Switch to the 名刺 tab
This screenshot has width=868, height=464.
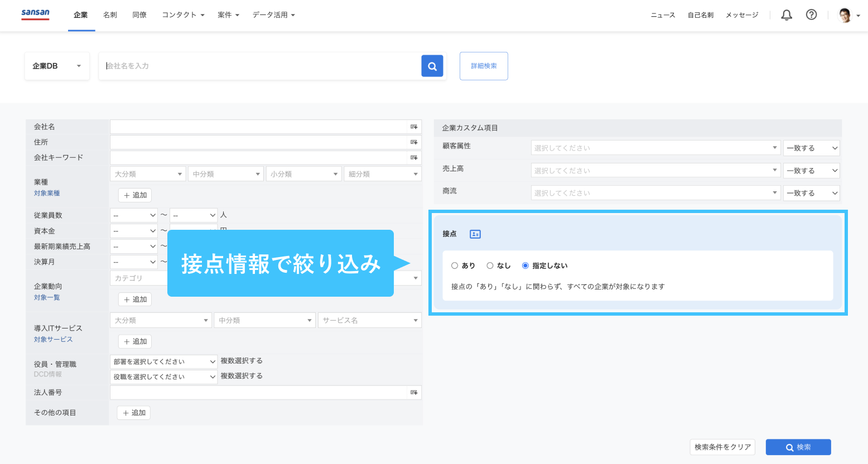[110, 15]
